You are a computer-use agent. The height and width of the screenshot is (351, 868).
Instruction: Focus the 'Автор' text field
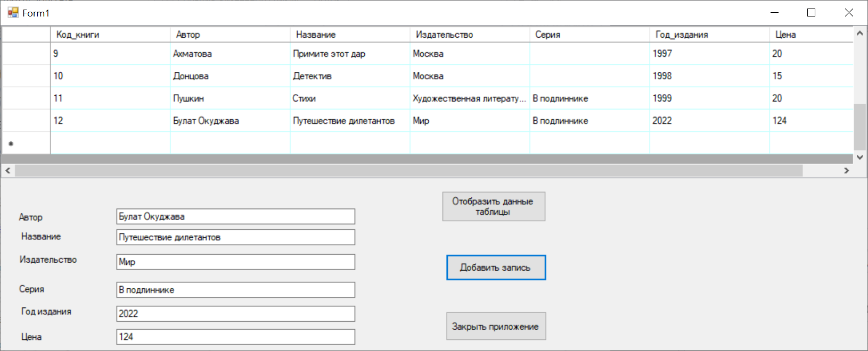coord(235,216)
